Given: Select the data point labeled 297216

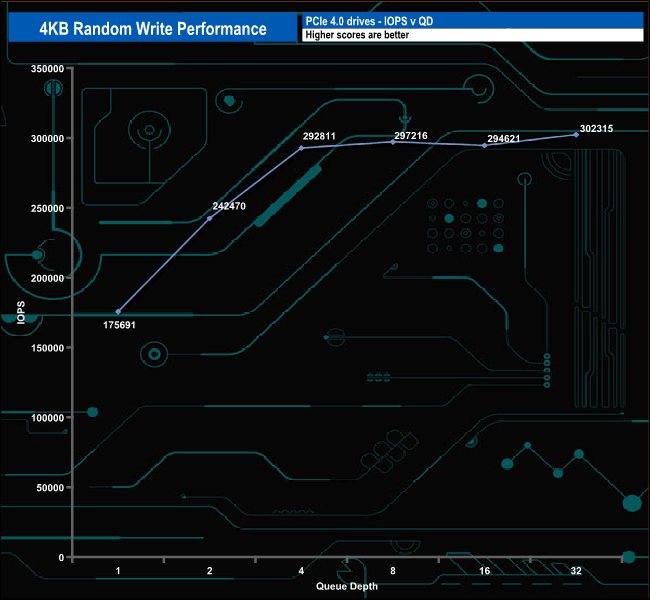Looking at the screenshot, I should coord(393,142).
